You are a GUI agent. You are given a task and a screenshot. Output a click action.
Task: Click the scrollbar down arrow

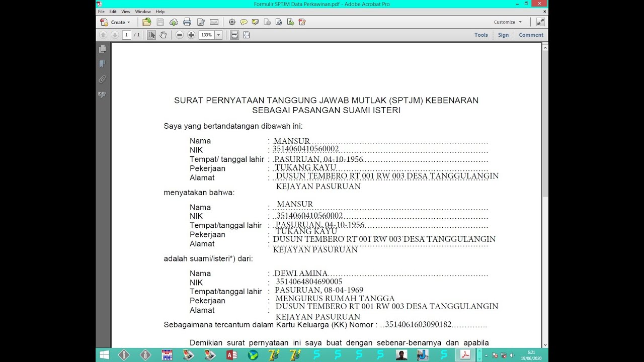[x=545, y=344]
